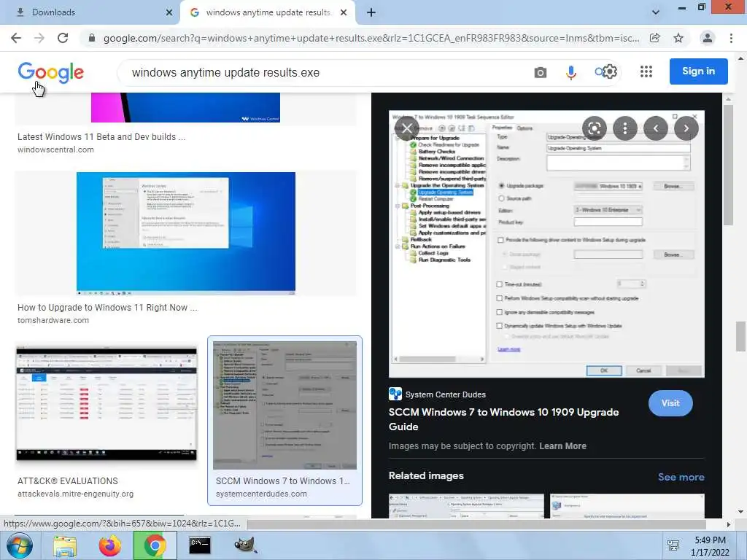Search by image camera icon
747x560 pixels.
click(x=541, y=72)
